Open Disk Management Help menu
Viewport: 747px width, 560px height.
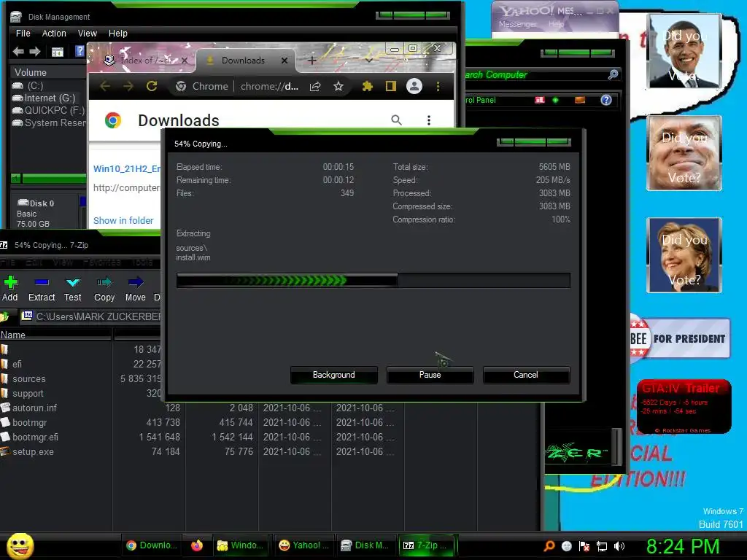click(x=117, y=34)
